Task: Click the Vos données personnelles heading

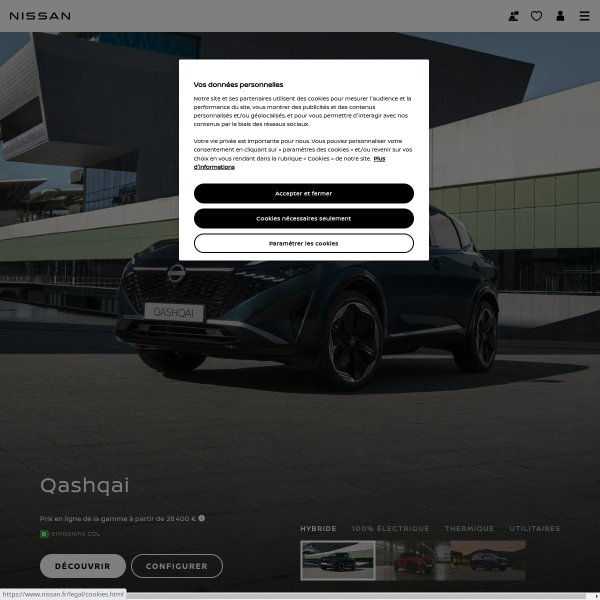Action: 238,85
